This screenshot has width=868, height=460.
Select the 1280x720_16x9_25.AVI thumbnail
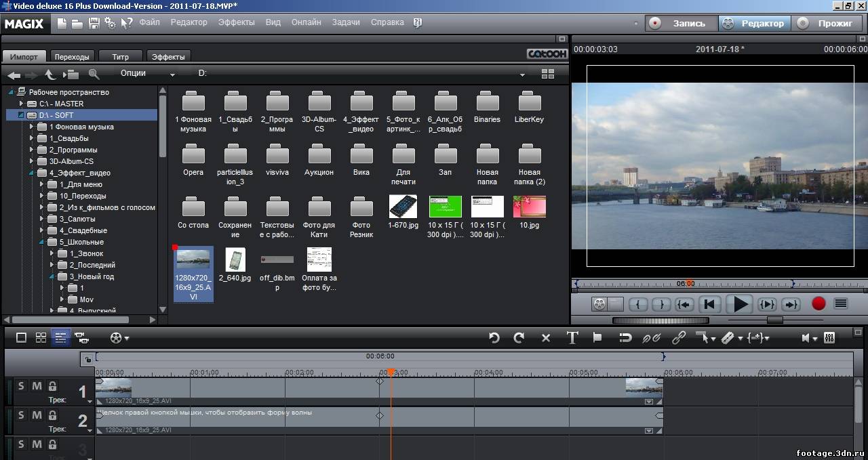[193, 274]
